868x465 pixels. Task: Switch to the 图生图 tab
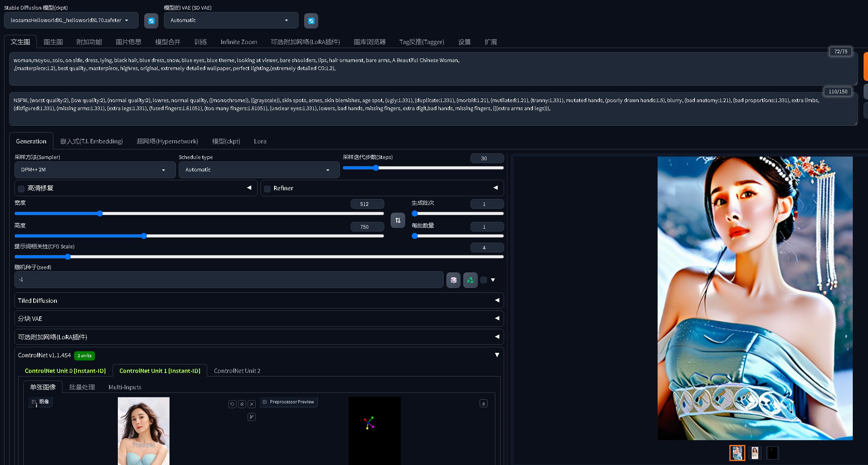[x=53, y=42]
